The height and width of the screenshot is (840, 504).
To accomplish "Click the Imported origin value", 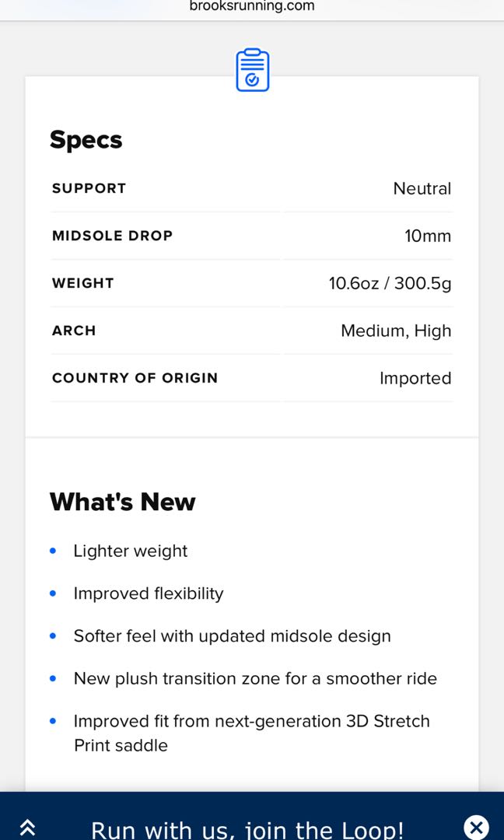I will point(415,378).
